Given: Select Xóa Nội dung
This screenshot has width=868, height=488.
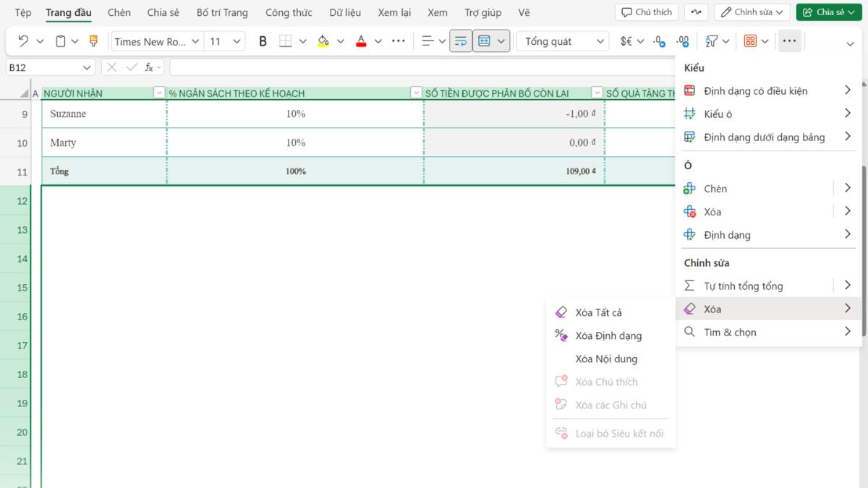Looking at the screenshot, I should coord(611,359).
